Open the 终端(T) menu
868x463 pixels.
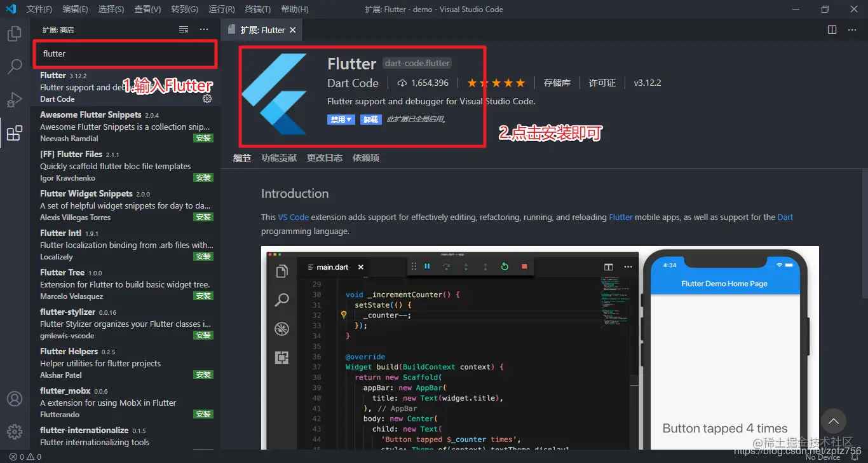257,9
